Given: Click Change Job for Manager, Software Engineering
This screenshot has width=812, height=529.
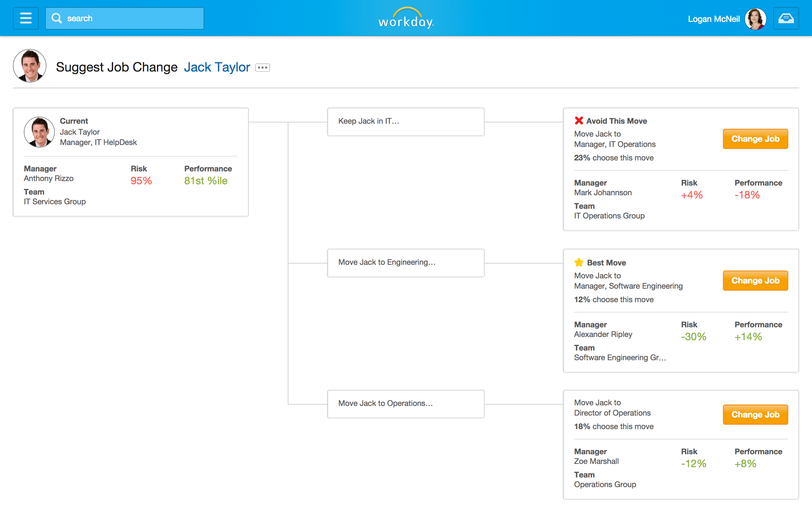Looking at the screenshot, I should point(755,280).
